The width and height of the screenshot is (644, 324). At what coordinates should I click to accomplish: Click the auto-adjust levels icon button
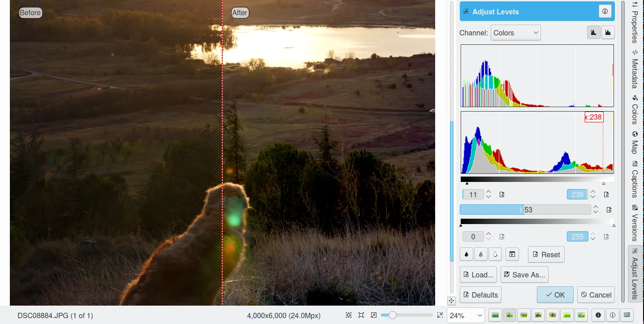point(512,254)
